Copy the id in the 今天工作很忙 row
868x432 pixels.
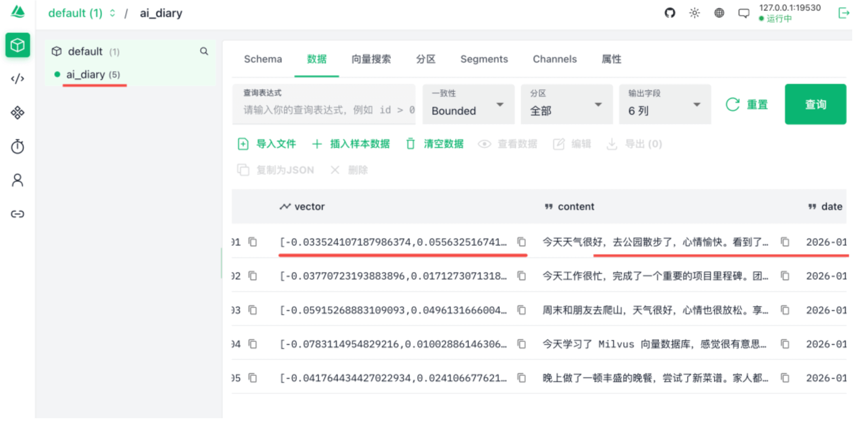coord(253,276)
